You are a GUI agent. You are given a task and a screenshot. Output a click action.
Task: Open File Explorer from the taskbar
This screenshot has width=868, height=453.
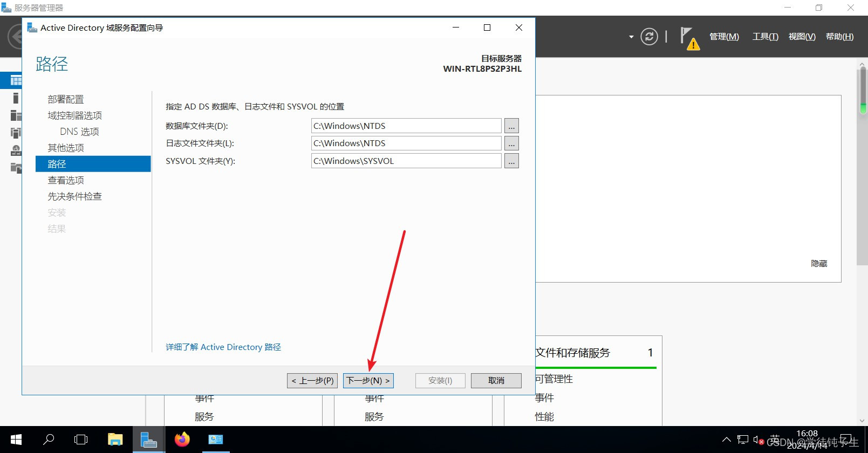click(115, 440)
